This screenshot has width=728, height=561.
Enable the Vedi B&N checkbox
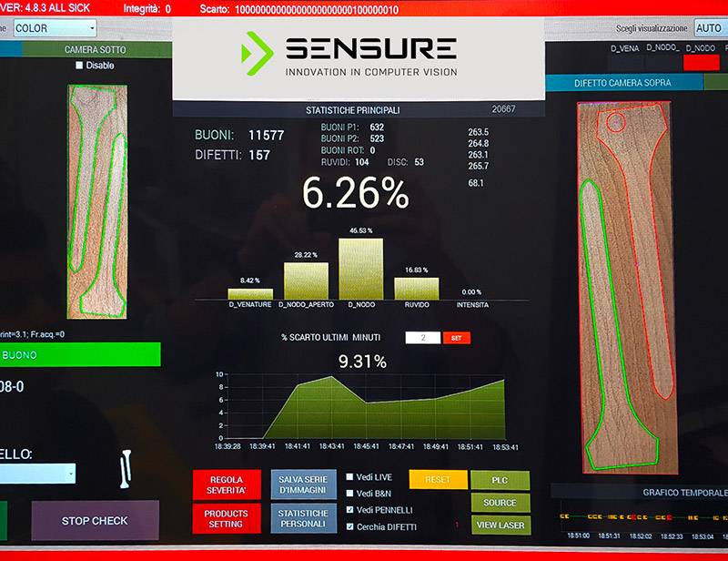350,493
